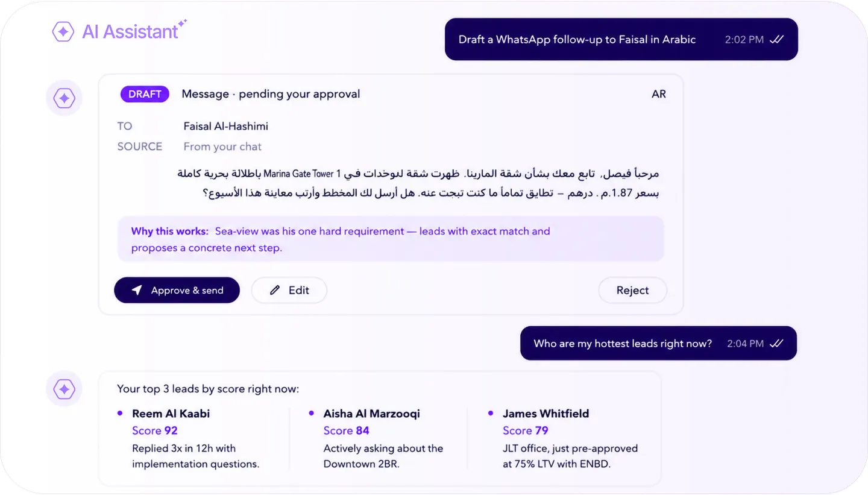The height and width of the screenshot is (495, 868).
Task: Click the read receipt checkmarks on the 2:04 PM message
Action: (777, 343)
